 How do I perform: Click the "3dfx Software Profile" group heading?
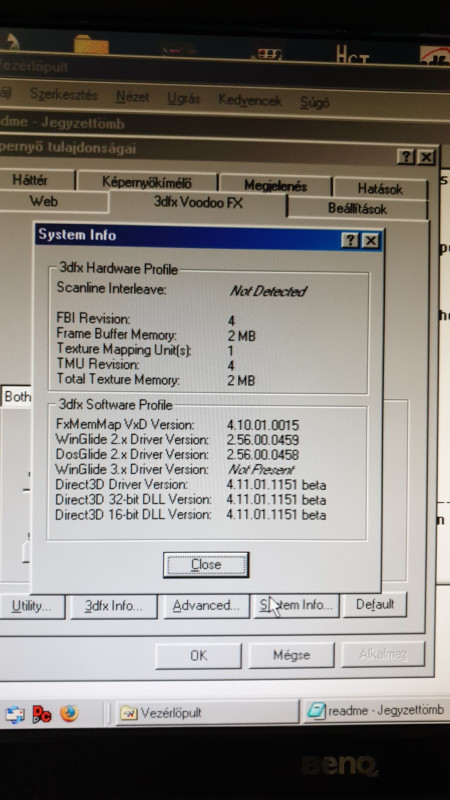pyautogui.click(x=116, y=405)
